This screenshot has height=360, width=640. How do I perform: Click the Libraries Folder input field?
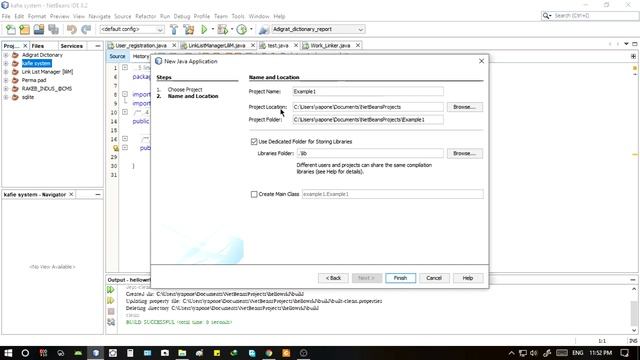370,153
